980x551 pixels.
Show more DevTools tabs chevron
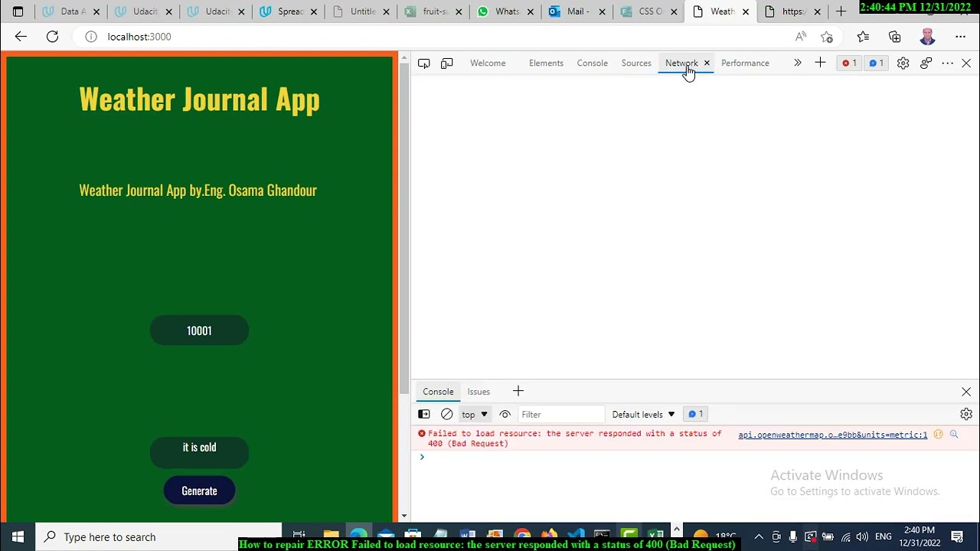pyautogui.click(x=797, y=64)
